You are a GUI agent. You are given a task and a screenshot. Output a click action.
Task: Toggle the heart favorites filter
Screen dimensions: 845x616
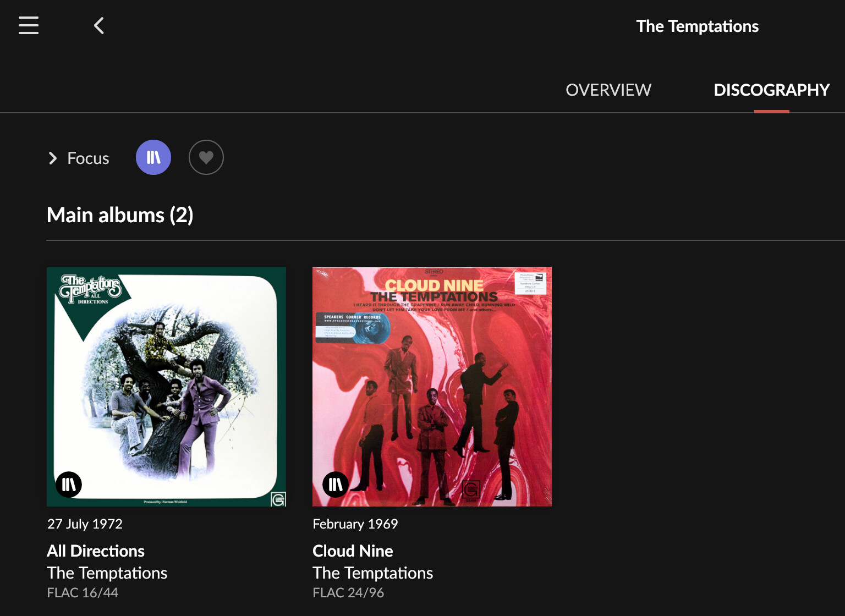coord(206,157)
